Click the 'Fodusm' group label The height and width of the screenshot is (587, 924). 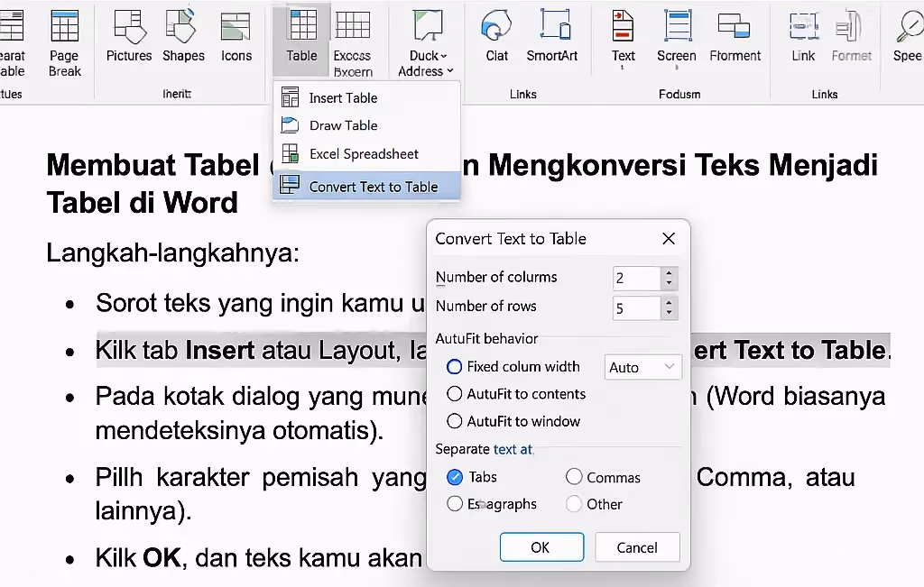coord(679,94)
